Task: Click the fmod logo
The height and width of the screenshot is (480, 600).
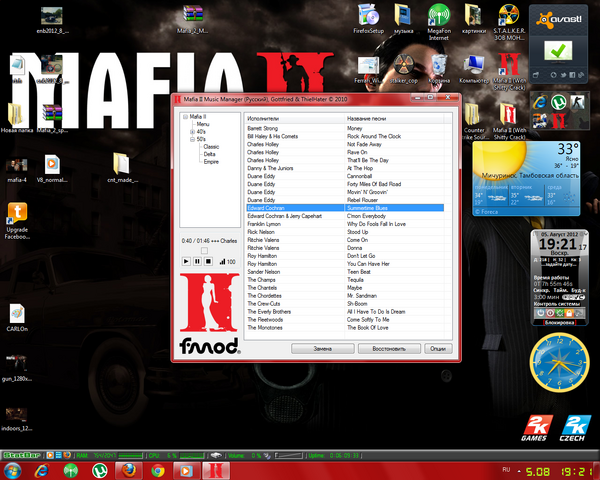Action: click(209, 346)
